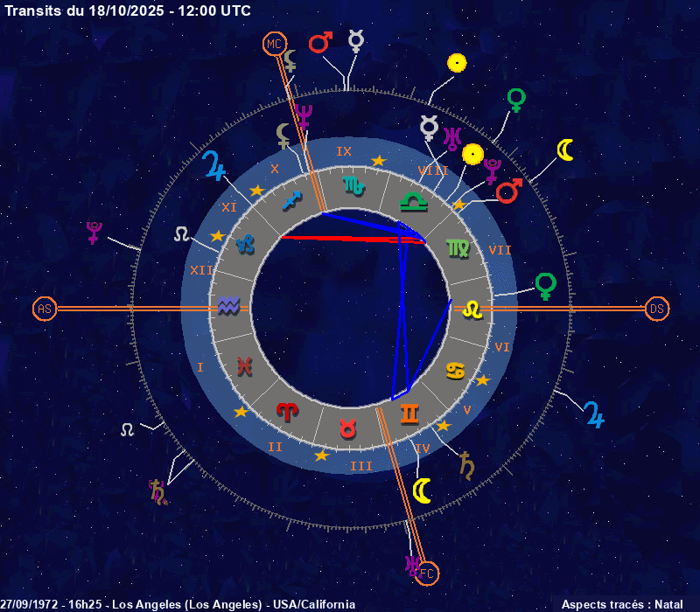Click the Scorpio sign in zodiac ring
The width and height of the screenshot is (700, 612).
354,184
